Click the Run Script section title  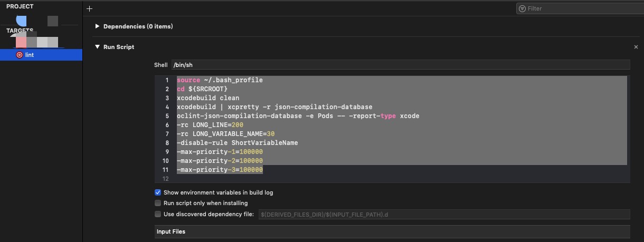tap(119, 47)
